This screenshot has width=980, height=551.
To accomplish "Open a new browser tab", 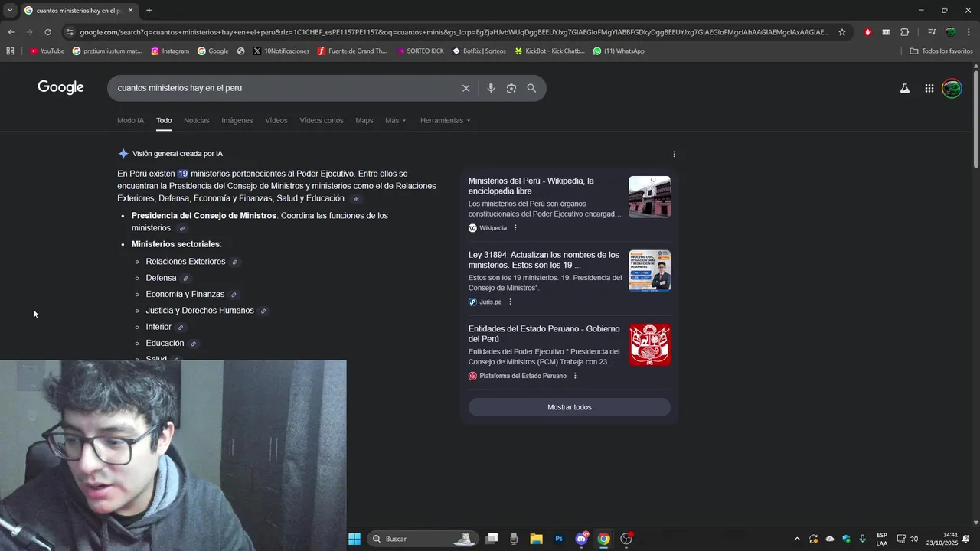I will (149, 11).
